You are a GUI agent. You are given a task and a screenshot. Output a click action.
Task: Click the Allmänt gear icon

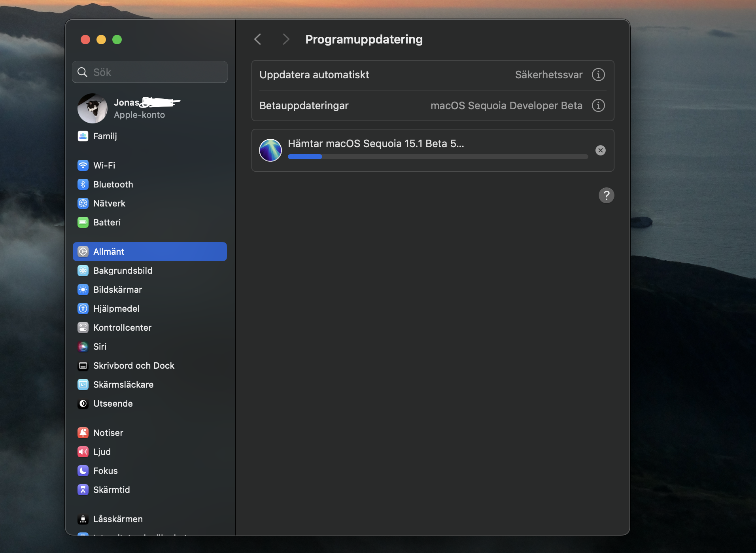[x=83, y=252]
